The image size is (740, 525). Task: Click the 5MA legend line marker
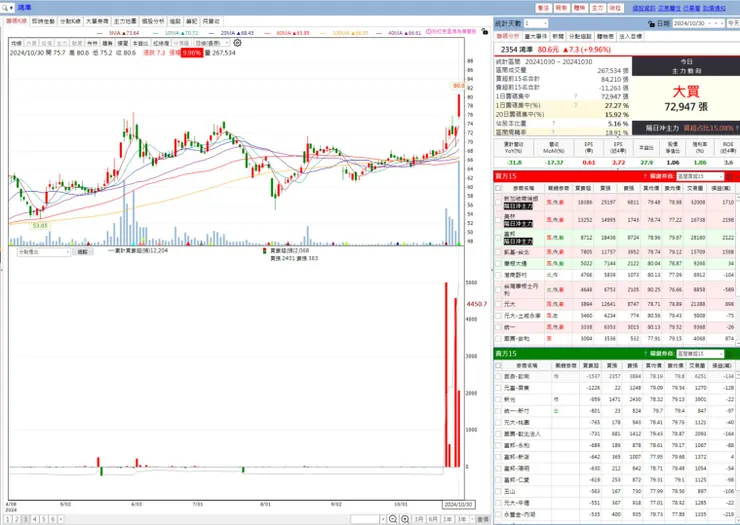[100, 33]
